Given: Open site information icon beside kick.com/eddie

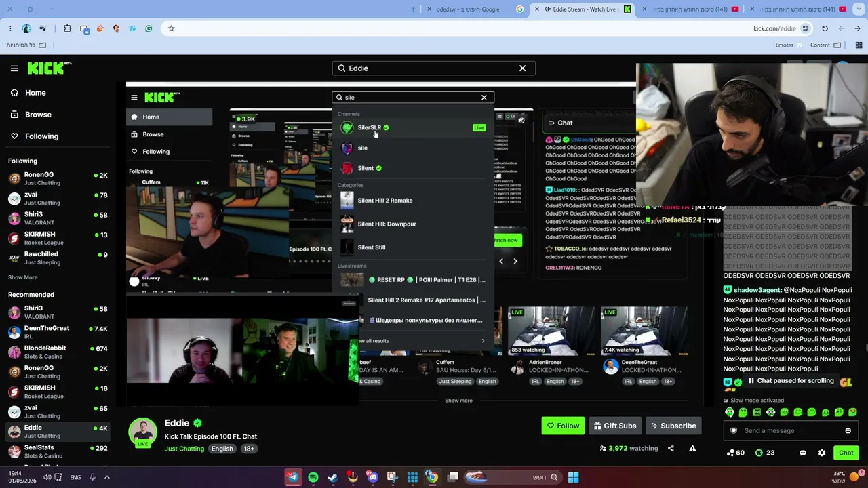Looking at the screenshot, I should point(806,28).
